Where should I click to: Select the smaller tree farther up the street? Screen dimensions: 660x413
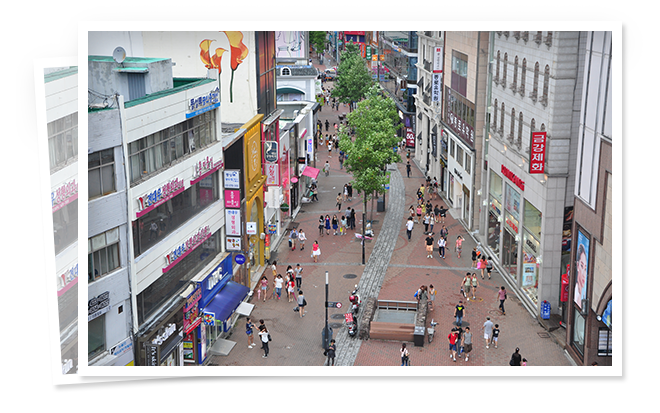(351, 76)
